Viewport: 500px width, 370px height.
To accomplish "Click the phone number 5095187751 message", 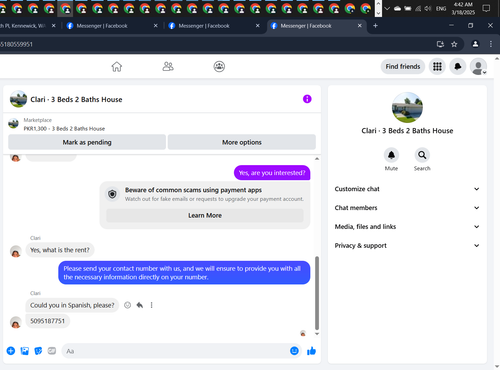I will [x=47, y=321].
